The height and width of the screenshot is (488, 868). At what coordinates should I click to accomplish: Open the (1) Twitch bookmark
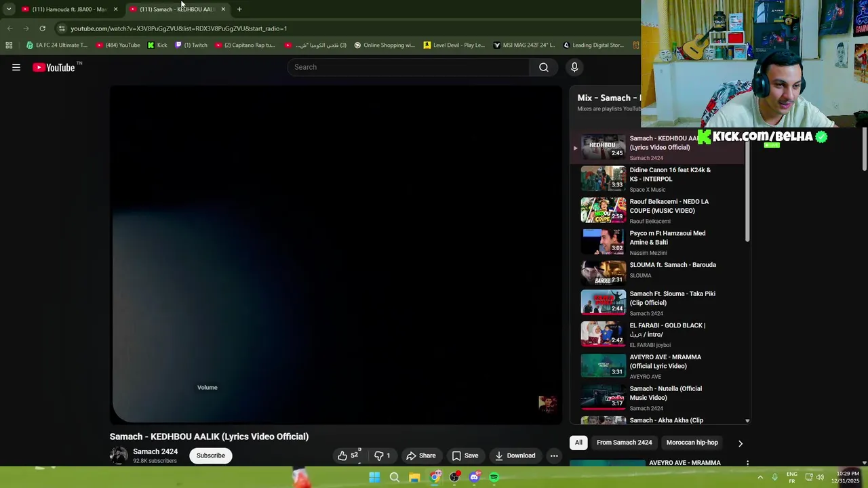click(191, 45)
